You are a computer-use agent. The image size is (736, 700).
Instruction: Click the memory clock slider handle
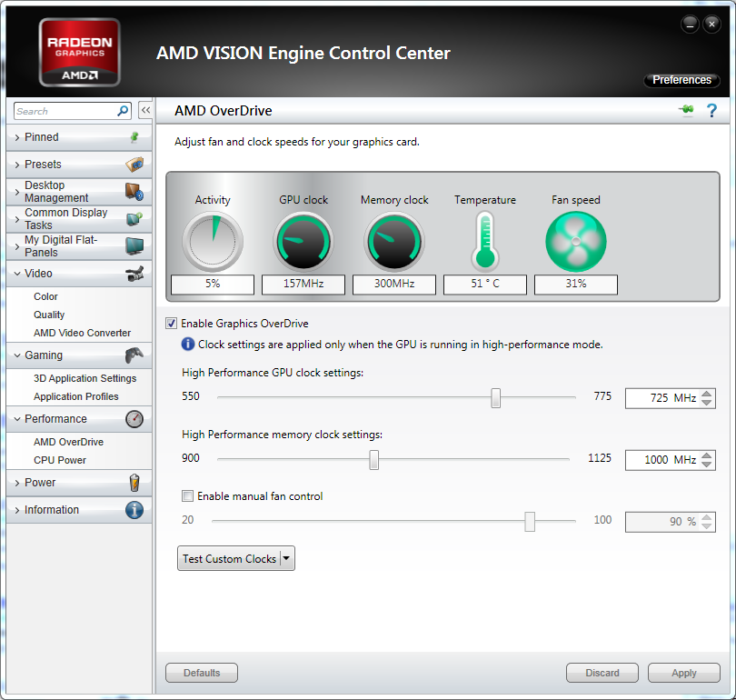coord(373,460)
